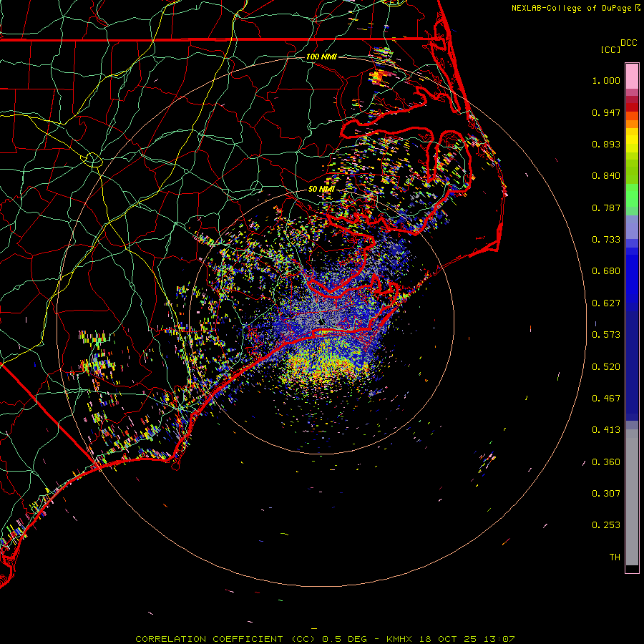This screenshot has width=644, height=644.
Task: Select the 0.573 scale value
Action: (606, 335)
